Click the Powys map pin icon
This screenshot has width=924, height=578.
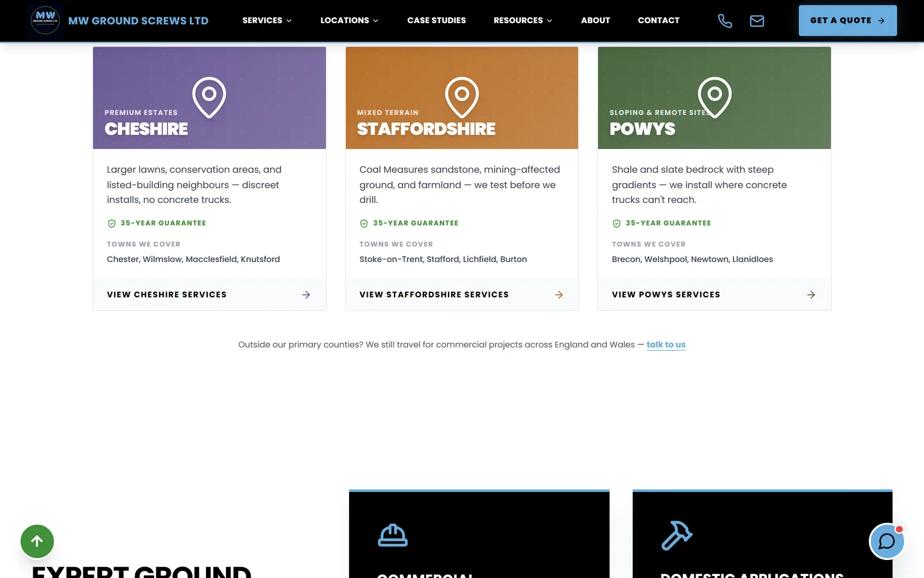(715, 98)
